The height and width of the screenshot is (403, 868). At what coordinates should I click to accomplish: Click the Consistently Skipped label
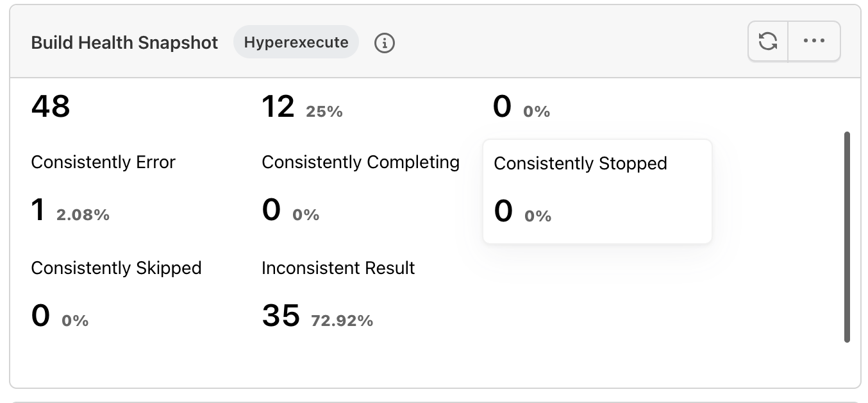pos(116,268)
